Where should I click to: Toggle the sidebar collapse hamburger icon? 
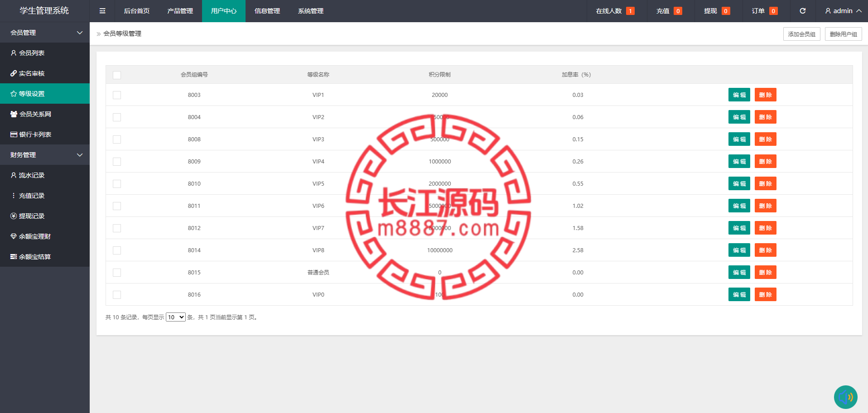pyautogui.click(x=102, y=11)
